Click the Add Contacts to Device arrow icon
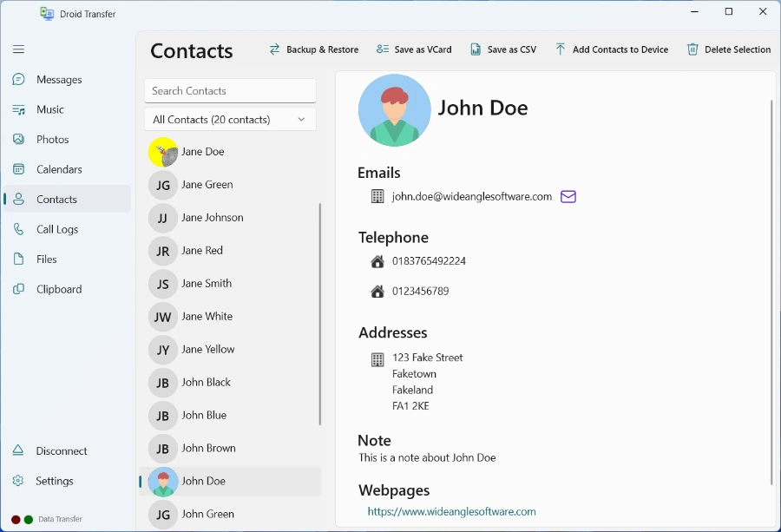The height and width of the screenshot is (532, 781). click(x=561, y=49)
